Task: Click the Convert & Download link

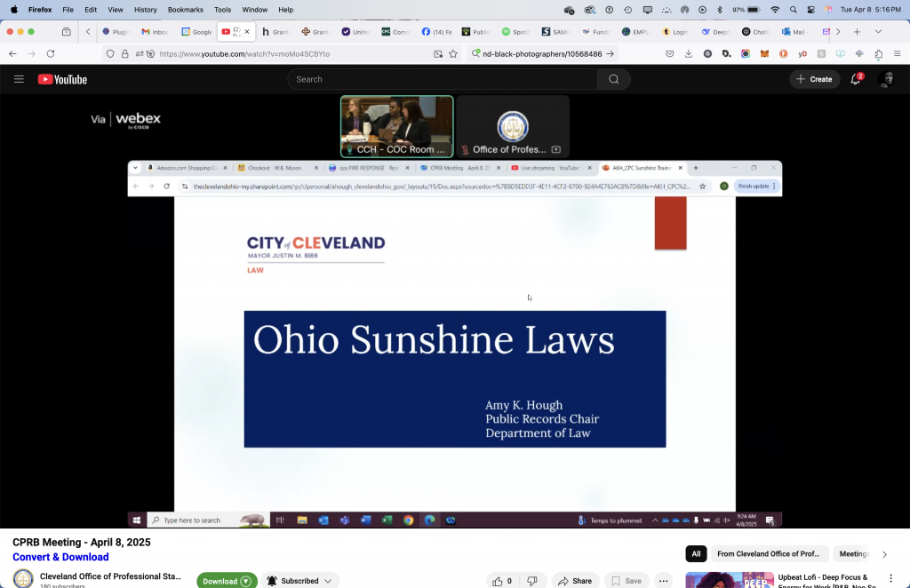Action: tap(60, 557)
